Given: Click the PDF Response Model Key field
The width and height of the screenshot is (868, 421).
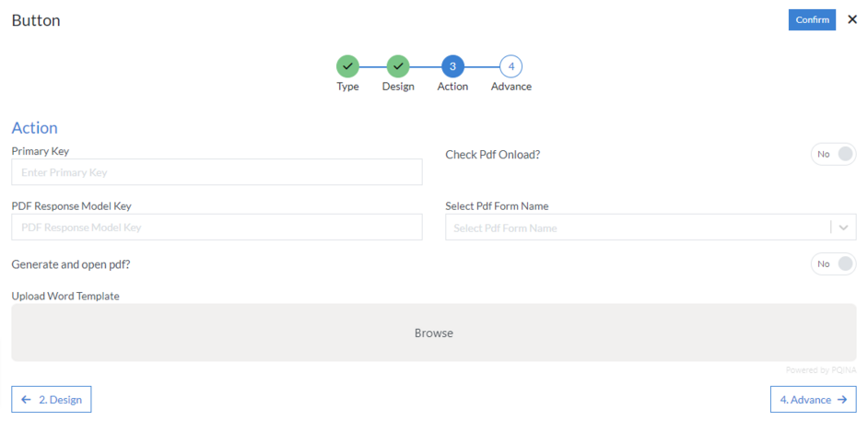Looking at the screenshot, I should (x=217, y=228).
